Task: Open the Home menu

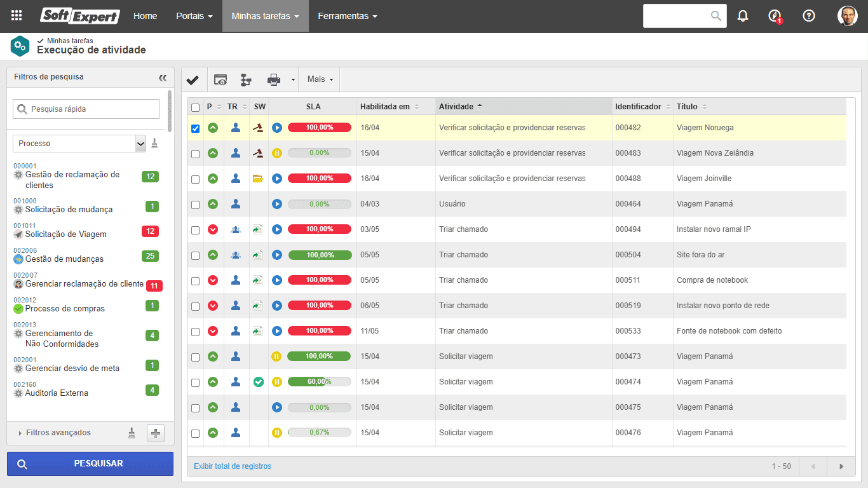Action: [x=145, y=16]
